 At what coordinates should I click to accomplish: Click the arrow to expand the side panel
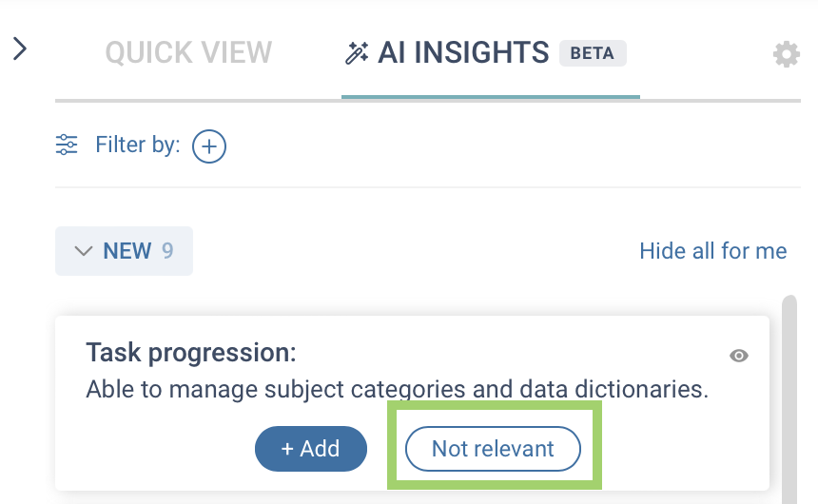(21, 48)
